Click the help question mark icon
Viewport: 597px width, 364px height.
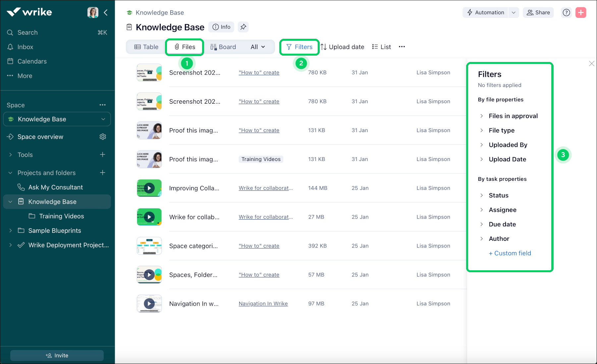566,12
